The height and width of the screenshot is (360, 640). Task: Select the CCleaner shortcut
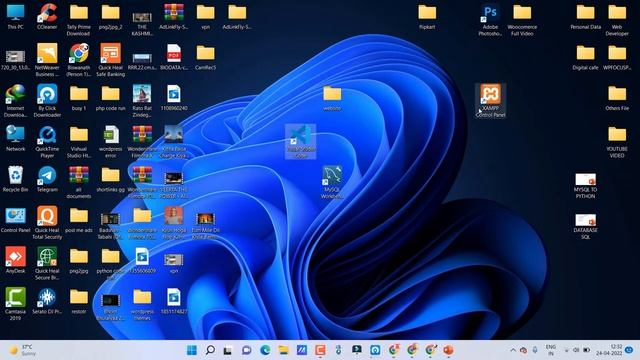click(47, 17)
